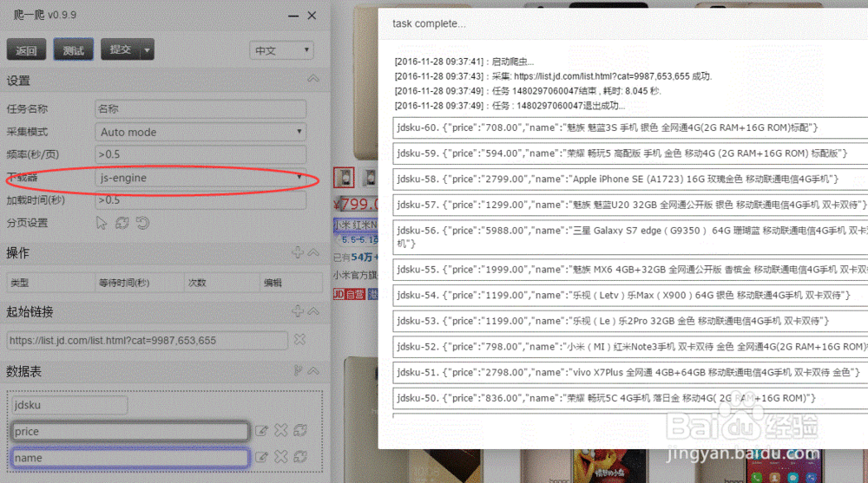Viewport: 868px width, 483px height.
Task: Collapse the 设置 section
Action: pos(313,79)
